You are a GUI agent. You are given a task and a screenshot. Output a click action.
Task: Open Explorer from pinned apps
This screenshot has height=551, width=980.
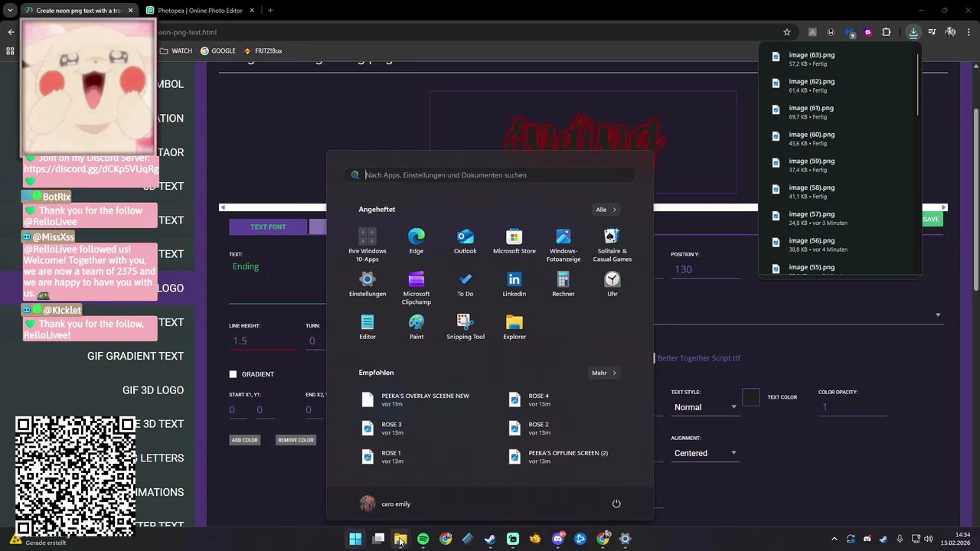pyautogui.click(x=514, y=328)
